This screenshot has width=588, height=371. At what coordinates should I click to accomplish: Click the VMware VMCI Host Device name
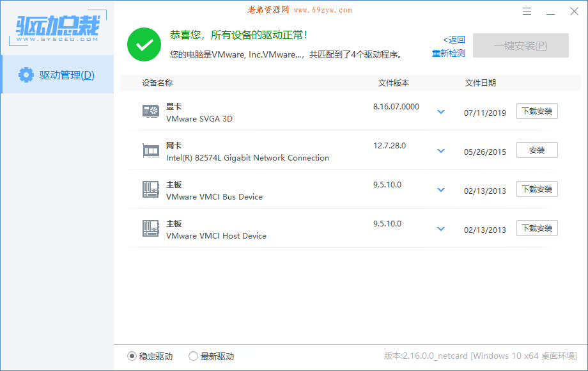coord(216,235)
